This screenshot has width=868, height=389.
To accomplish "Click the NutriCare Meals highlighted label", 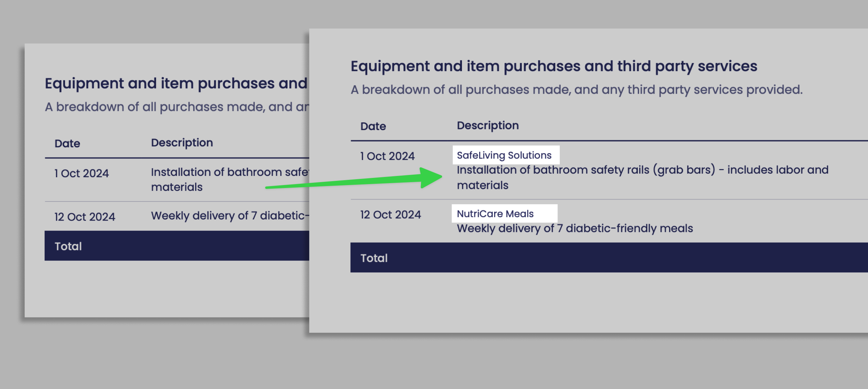I will pyautogui.click(x=495, y=214).
